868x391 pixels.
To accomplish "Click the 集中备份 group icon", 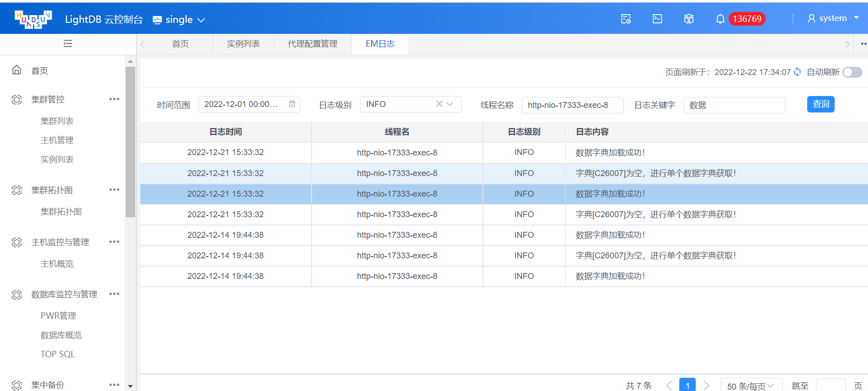I will 16,385.
